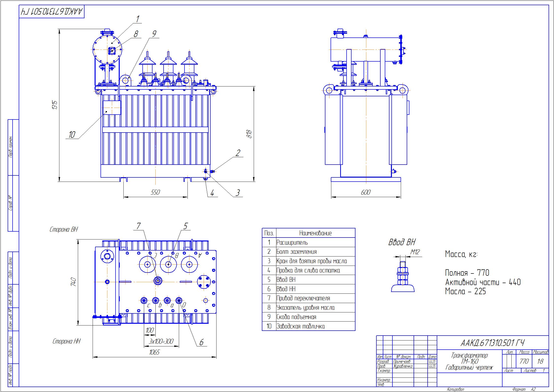
Task: Select the 'Полная – 770' line
Action: click(x=467, y=273)
